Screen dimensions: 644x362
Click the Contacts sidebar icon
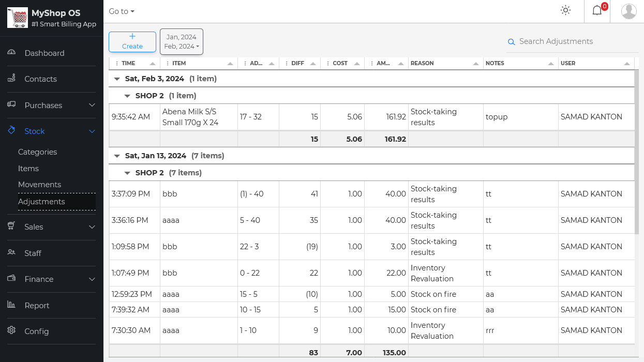[11, 79]
